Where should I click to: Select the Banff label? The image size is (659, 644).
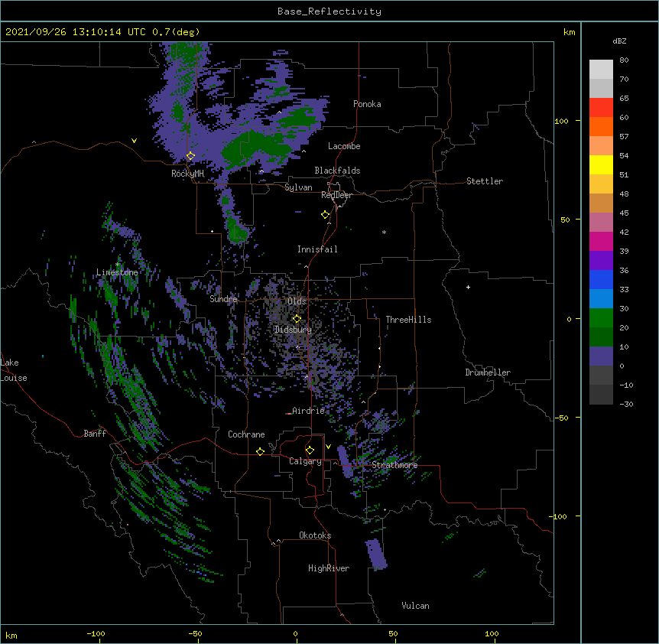click(x=95, y=434)
